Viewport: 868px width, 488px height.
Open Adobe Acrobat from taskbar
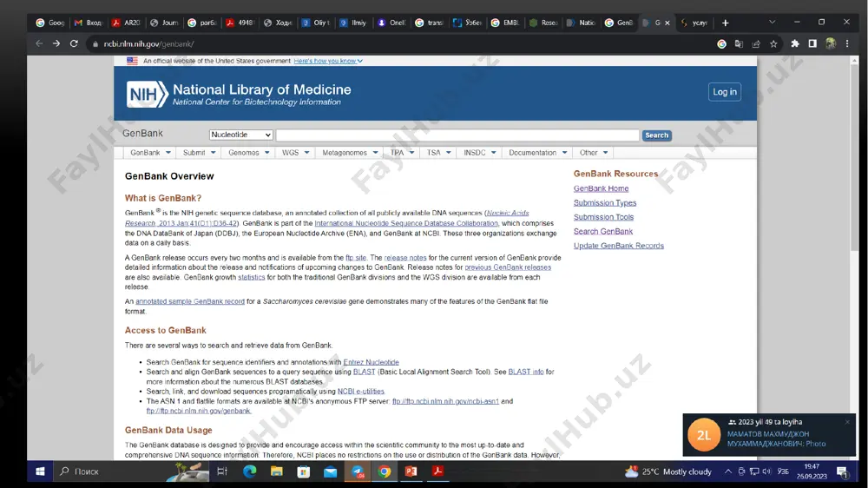[x=437, y=472]
